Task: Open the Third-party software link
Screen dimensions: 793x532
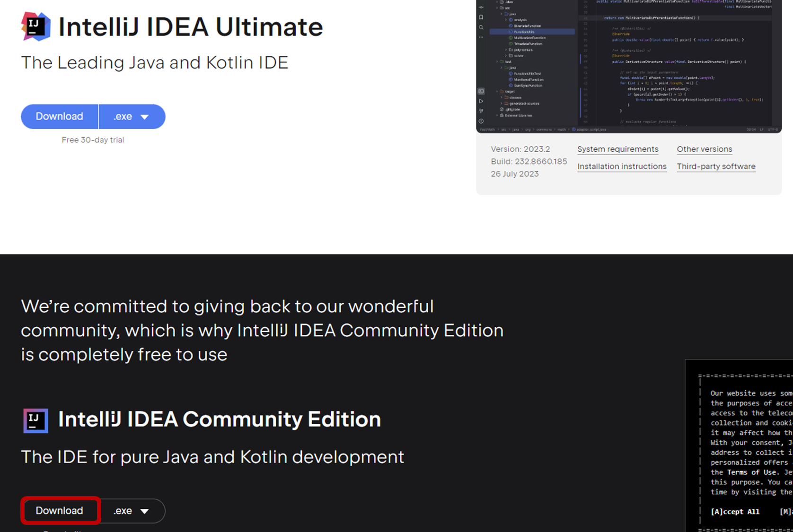Action: [716, 166]
